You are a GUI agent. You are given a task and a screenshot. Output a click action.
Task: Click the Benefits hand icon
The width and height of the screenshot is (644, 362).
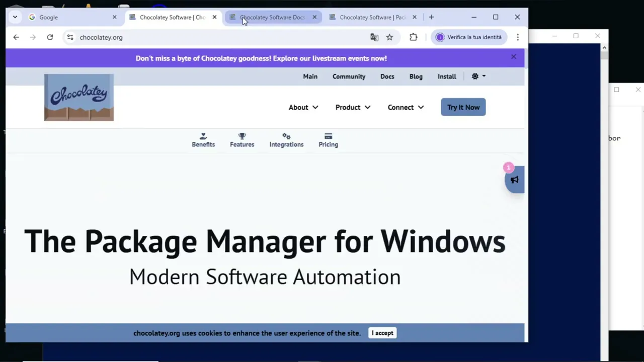click(203, 136)
